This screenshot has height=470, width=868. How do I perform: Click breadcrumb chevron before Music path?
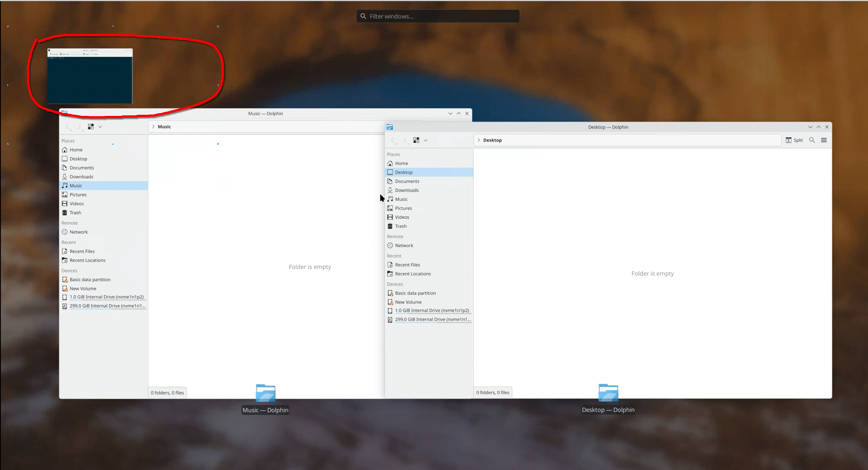point(153,127)
